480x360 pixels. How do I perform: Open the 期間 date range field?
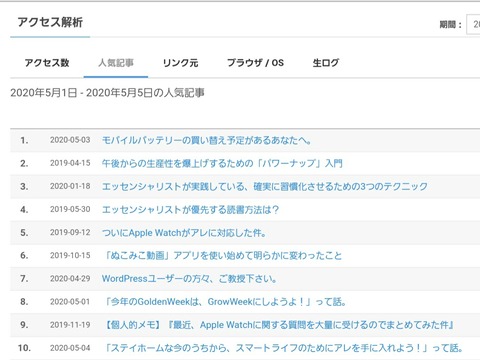473,24
